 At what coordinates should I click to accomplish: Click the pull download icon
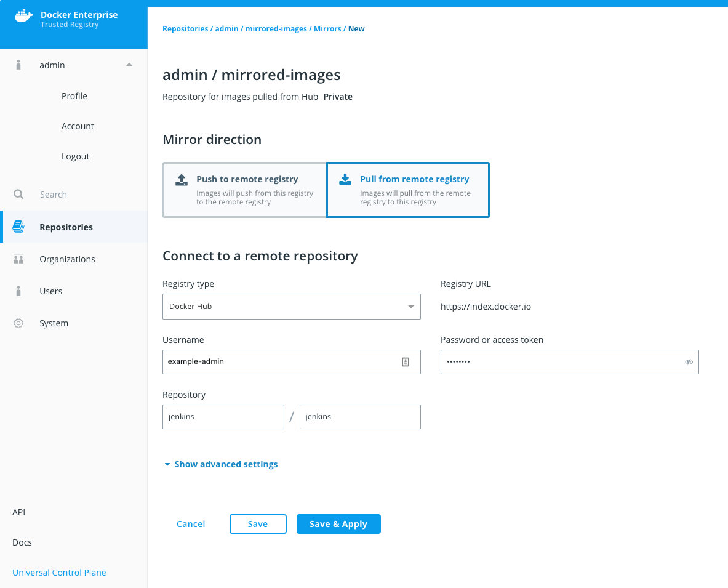pyautogui.click(x=345, y=179)
